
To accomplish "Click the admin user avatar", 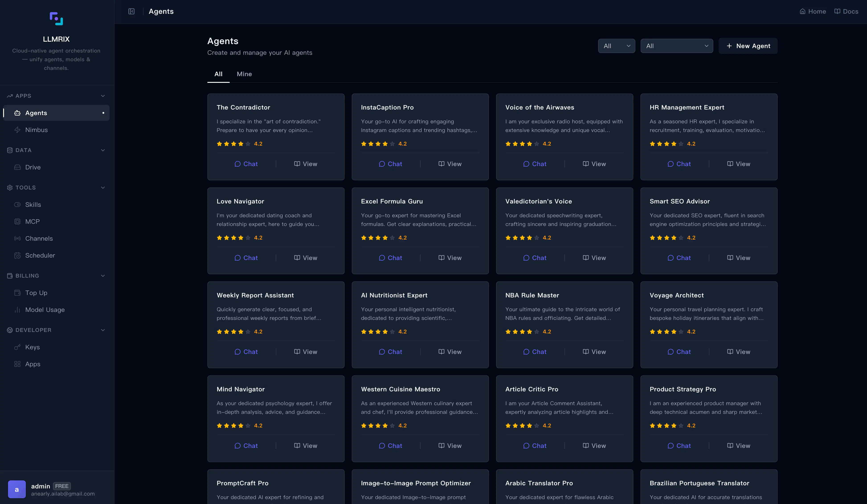I will 17,489.
